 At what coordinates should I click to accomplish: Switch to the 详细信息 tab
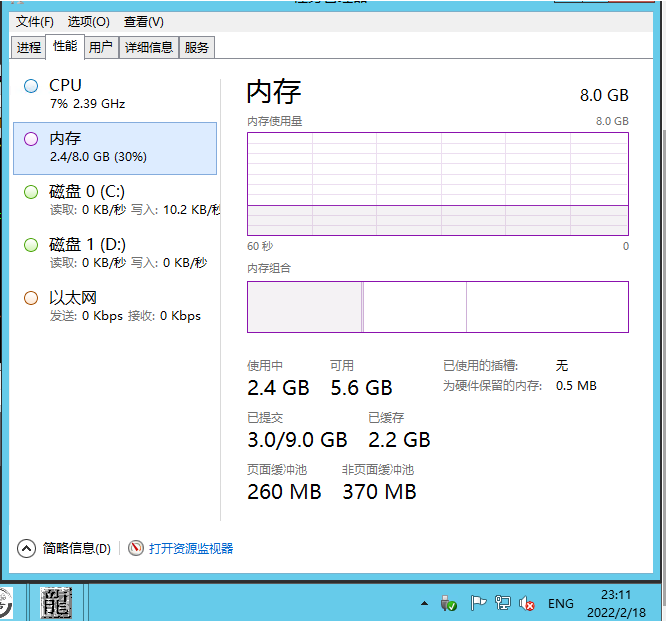pos(148,47)
